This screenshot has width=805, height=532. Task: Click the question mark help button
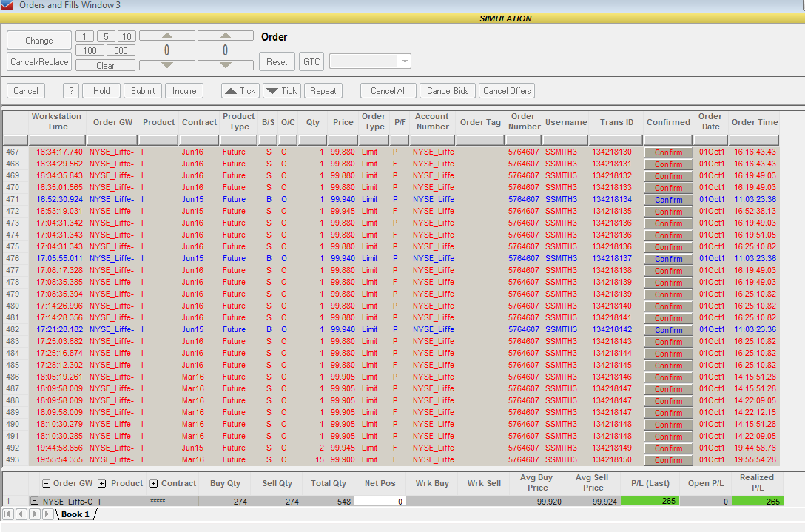[x=71, y=91]
